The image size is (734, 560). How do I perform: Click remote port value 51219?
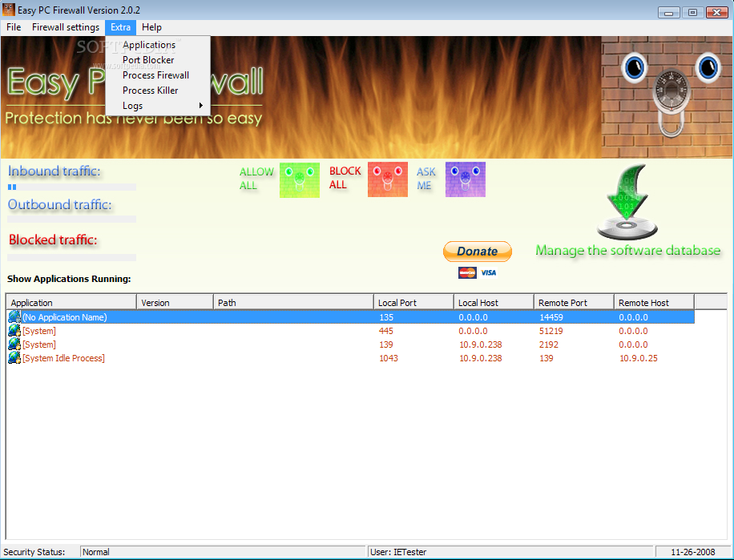[x=551, y=331]
